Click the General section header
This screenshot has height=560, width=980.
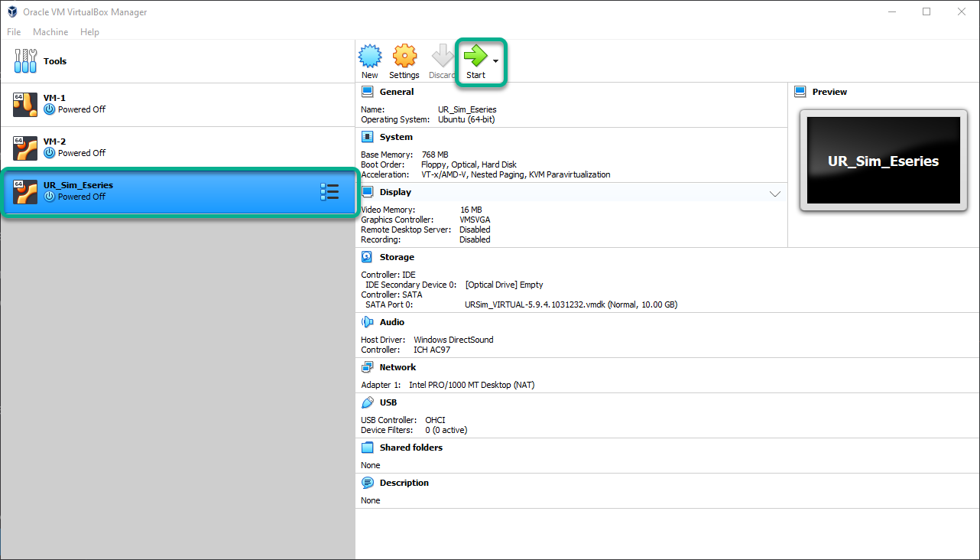click(396, 92)
